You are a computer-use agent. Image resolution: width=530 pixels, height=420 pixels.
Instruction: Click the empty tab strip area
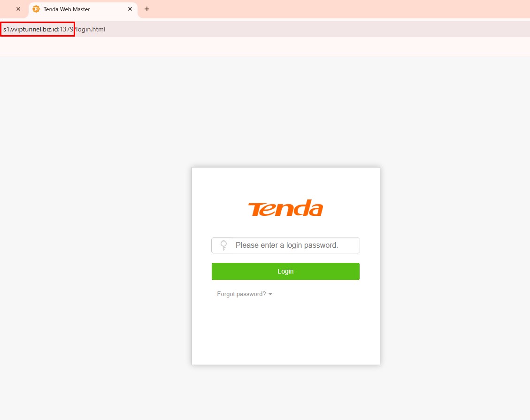(338, 9)
